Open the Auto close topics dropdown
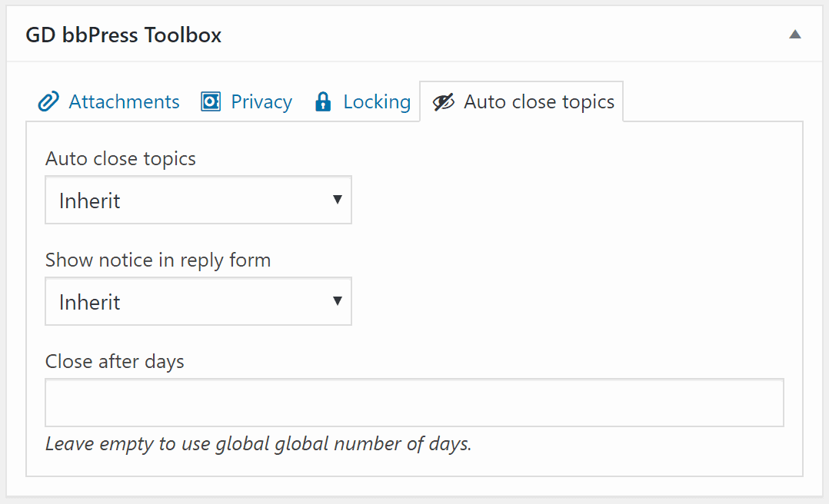 point(198,201)
